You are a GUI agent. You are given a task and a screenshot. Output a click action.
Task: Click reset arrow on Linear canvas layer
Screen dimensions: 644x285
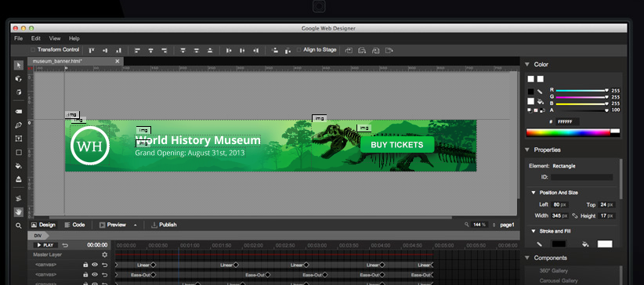coord(104,265)
